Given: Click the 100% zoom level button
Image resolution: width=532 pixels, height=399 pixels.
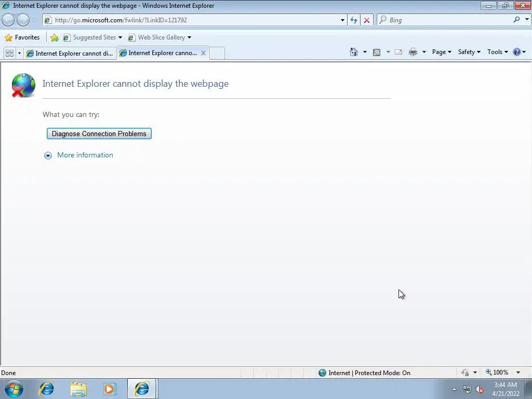Looking at the screenshot, I should tap(497, 373).
